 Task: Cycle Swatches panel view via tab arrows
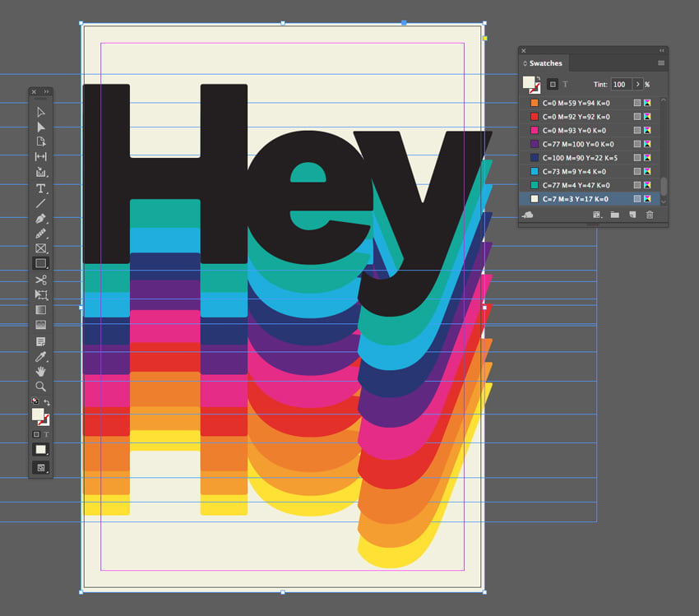click(525, 63)
